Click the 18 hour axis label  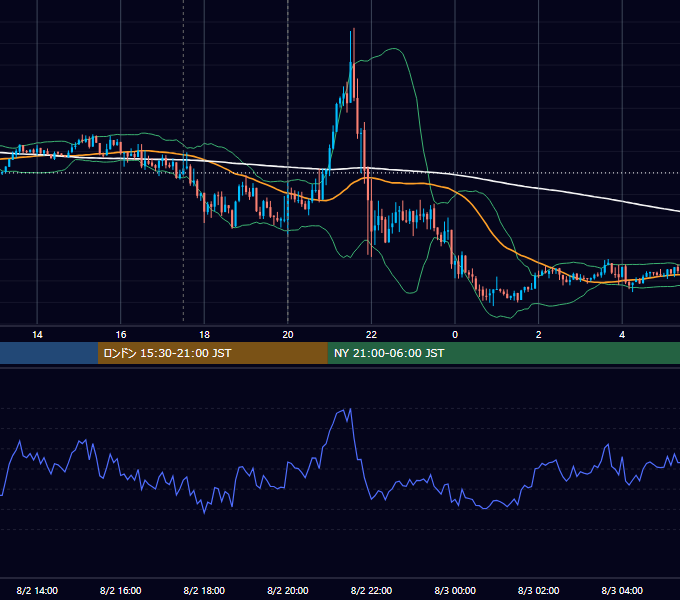pos(204,335)
